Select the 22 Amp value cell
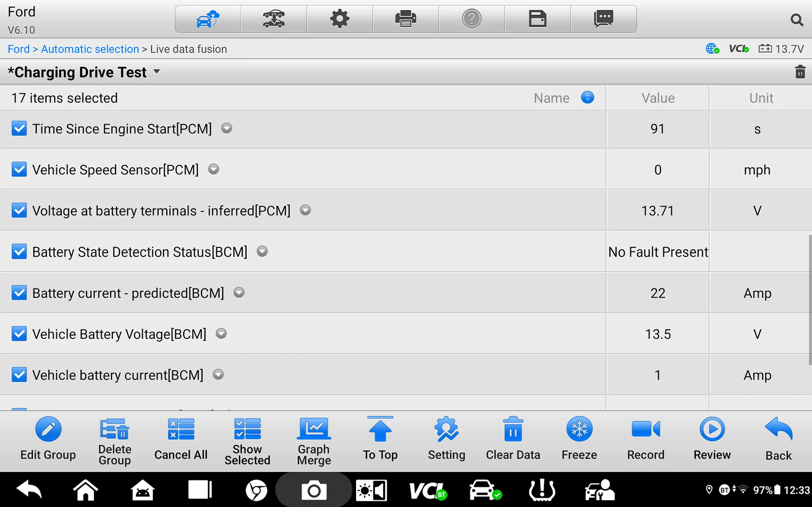 coord(658,293)
